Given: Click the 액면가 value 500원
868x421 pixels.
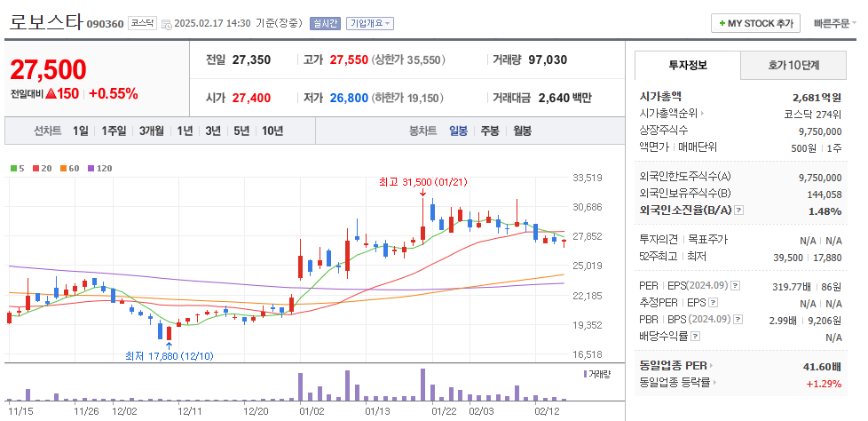Looking at the screenshot, I should 804,148.
